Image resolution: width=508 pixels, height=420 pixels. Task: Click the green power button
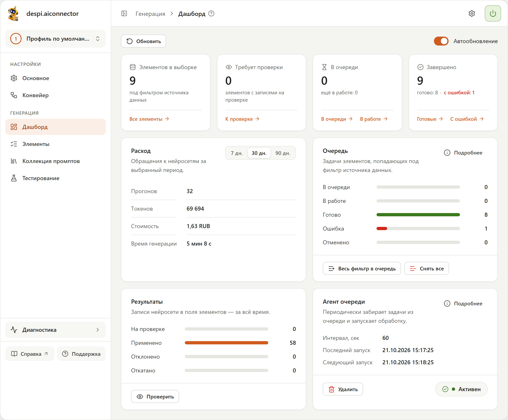pyautogui.click(x=493, y=14)
